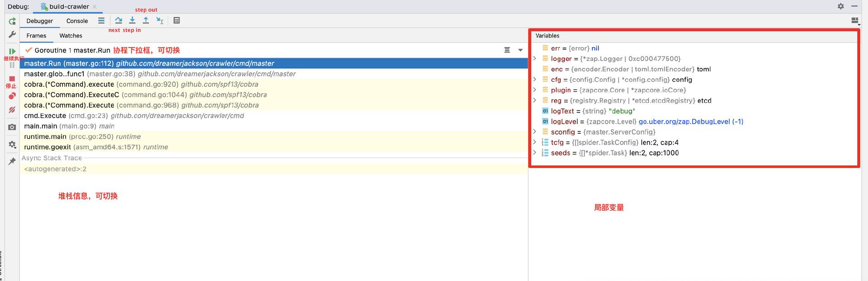Open debug panel settings gear at top right
868x281 pixels.
(840, 6)
